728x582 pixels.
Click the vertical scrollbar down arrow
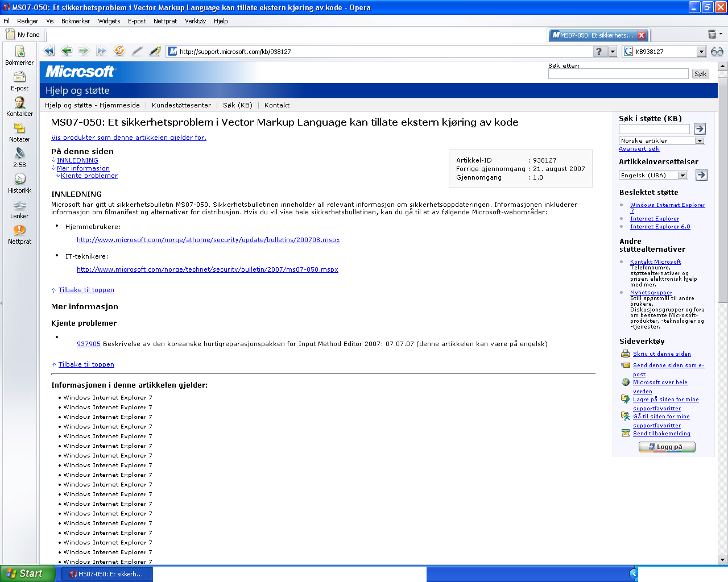(x=723, y=560)
